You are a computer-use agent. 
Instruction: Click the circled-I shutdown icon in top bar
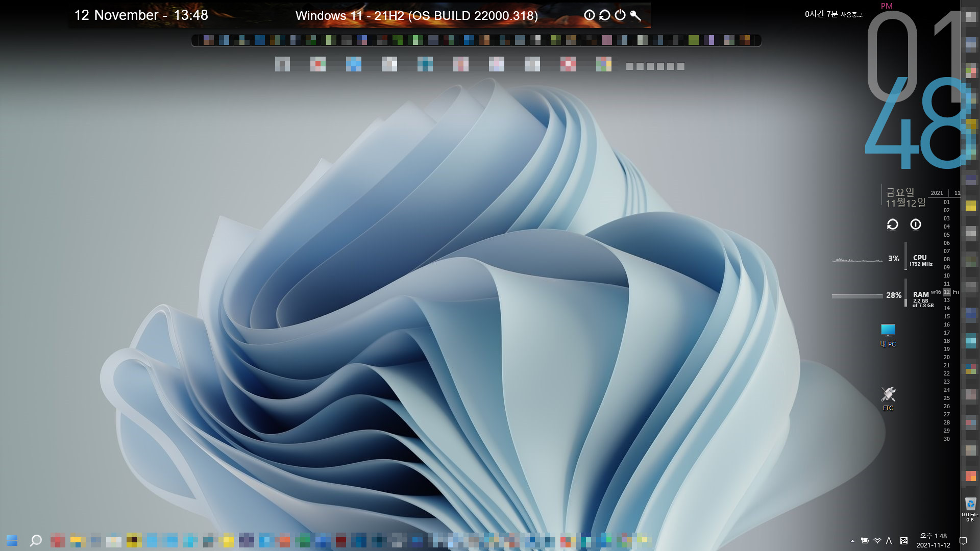pyautogui.click(x=590, y=15)
